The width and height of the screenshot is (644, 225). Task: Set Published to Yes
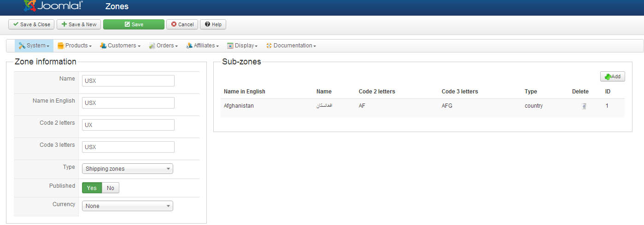92,188
